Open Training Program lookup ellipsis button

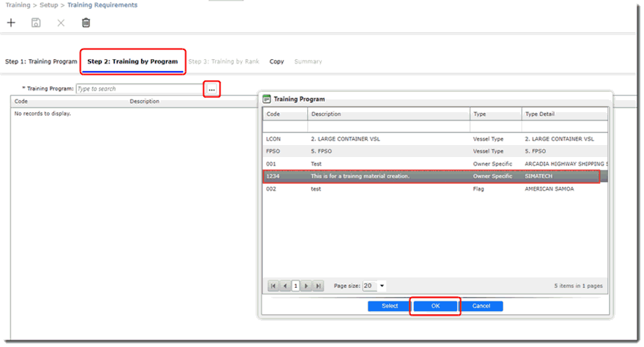(212, 89)
